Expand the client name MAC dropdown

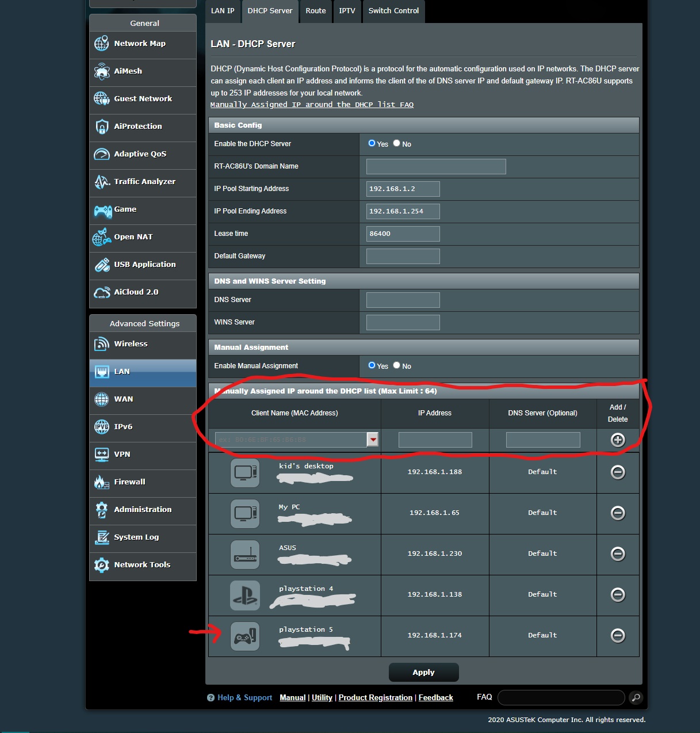[373, 440]
